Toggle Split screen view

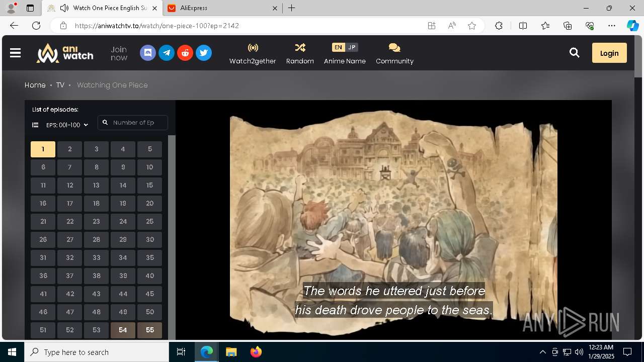pyautogui.click(x=523, y=26)
